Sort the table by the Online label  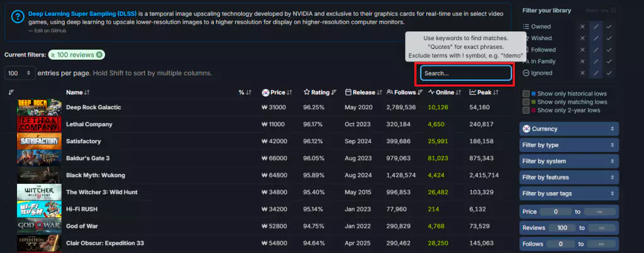[x=445, y=93]
